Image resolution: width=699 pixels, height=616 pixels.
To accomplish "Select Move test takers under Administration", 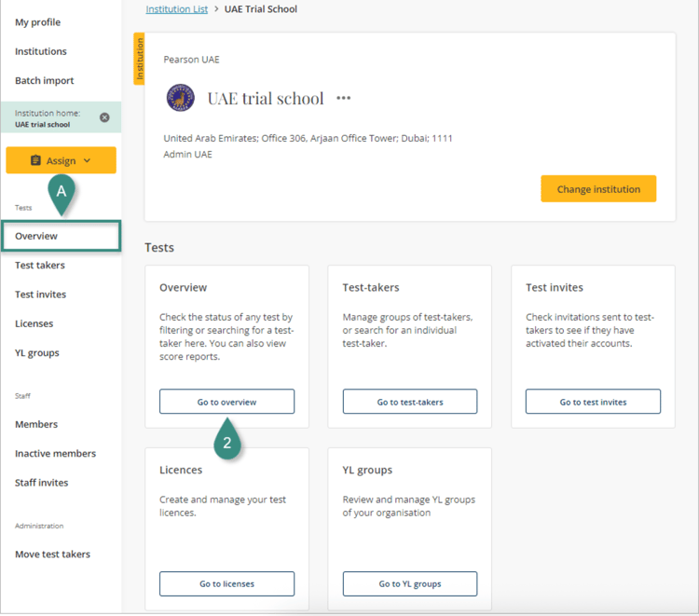I will [x=52, y=554].
